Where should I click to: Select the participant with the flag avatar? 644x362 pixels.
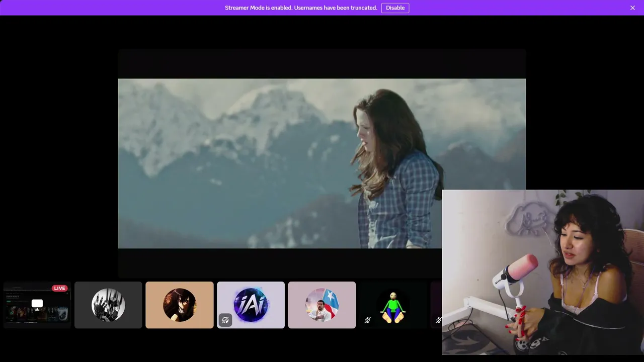point(322,305)
